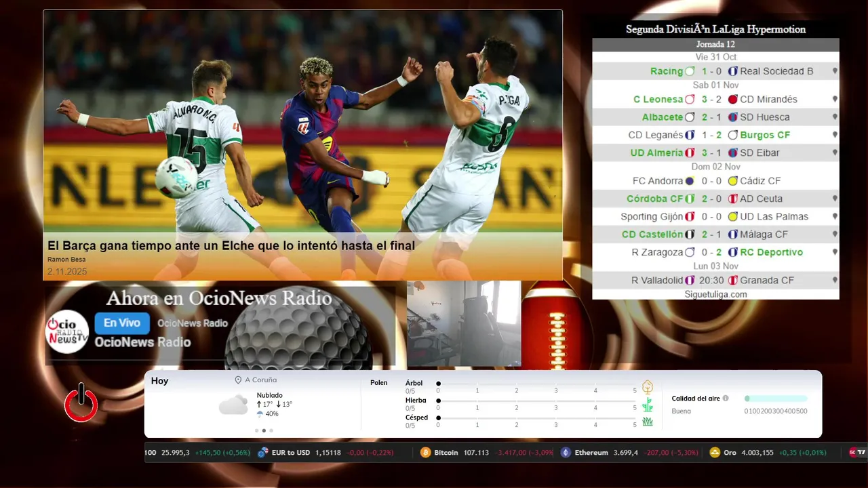Click the air quality index bar
868x488 pixels.
(x=776, y=399)
